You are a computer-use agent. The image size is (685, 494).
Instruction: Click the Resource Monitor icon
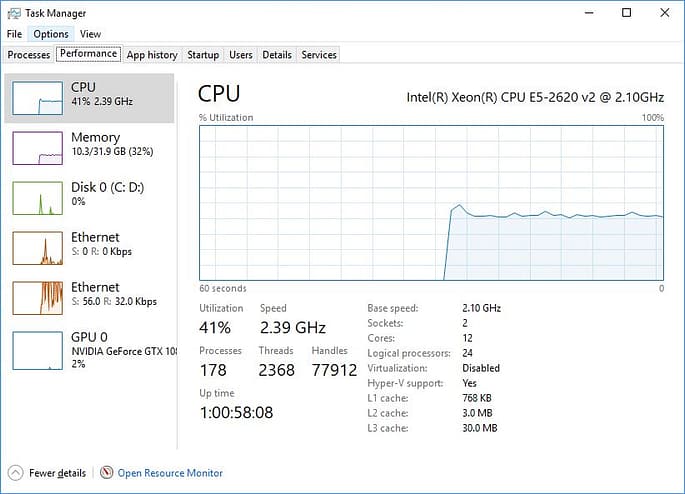(x=107, y=472)
